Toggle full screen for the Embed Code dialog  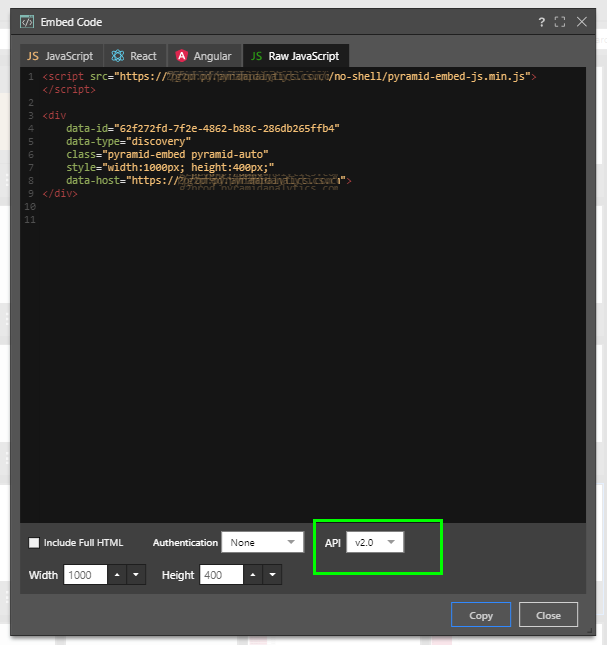coord(560,22)
